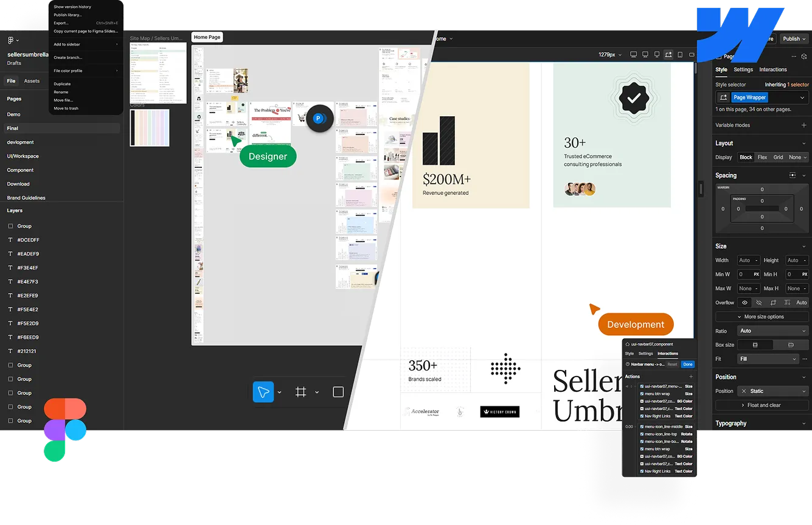
Task: Select the Move tool arrow in the bottom toolbar
Action: point(262,392)
